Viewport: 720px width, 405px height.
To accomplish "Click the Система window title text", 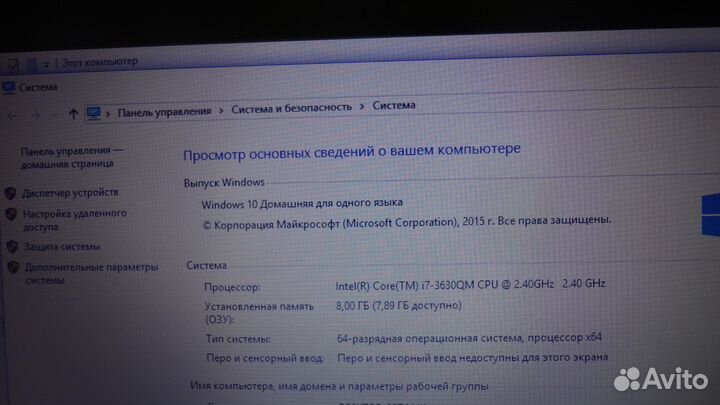I will point(38,87).
